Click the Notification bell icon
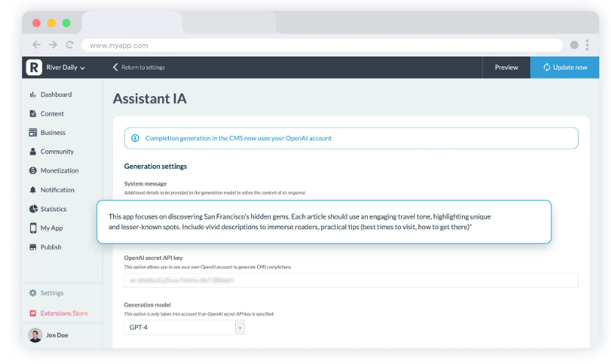This screenshot has width=611, height=364. pyautogui.click(x=33, y=190)
